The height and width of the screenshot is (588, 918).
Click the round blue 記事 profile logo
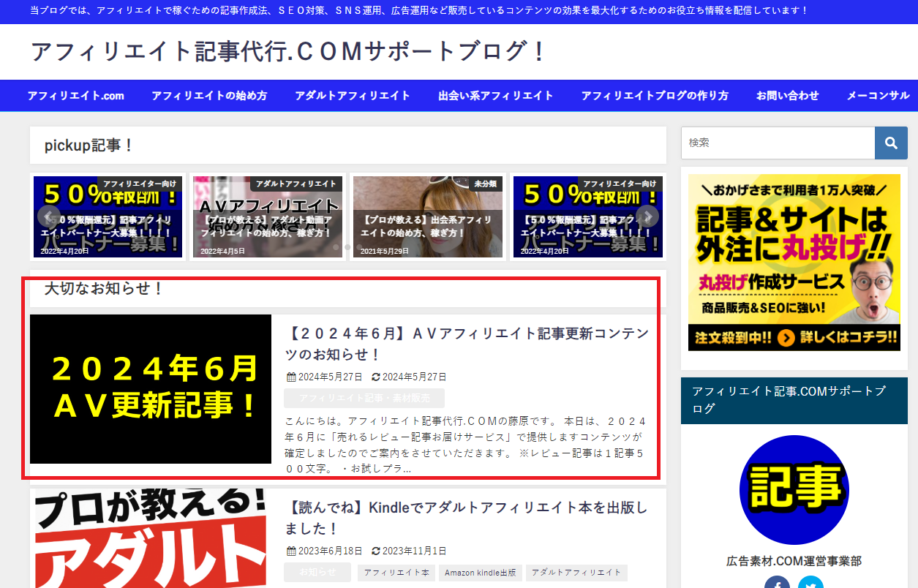coord(794,489)
